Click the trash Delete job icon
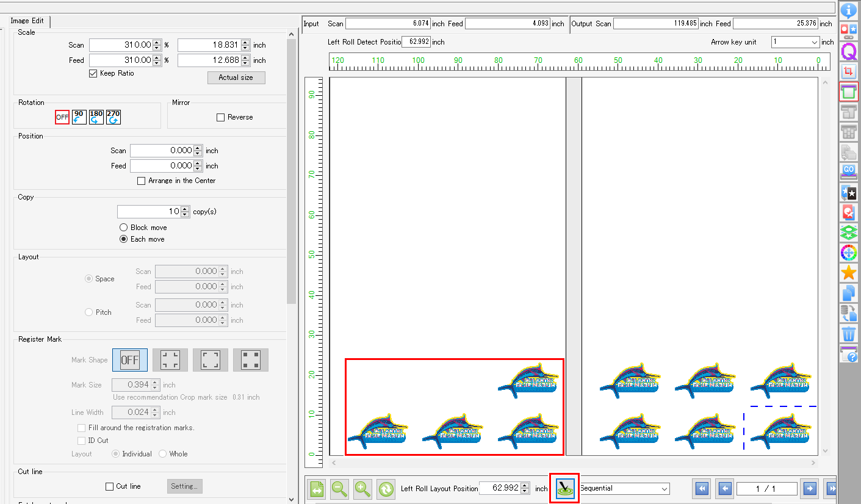Screen dimensions: 861x504 tap(849, 334)
